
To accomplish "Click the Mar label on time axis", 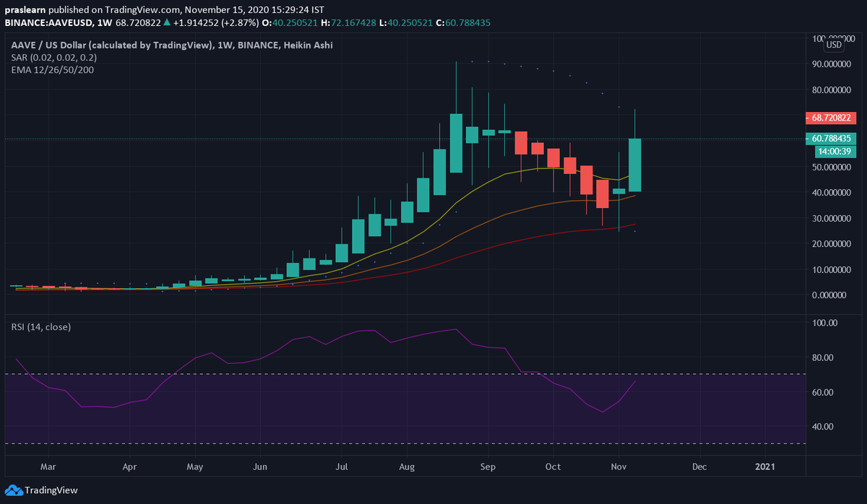I will 48,467.
